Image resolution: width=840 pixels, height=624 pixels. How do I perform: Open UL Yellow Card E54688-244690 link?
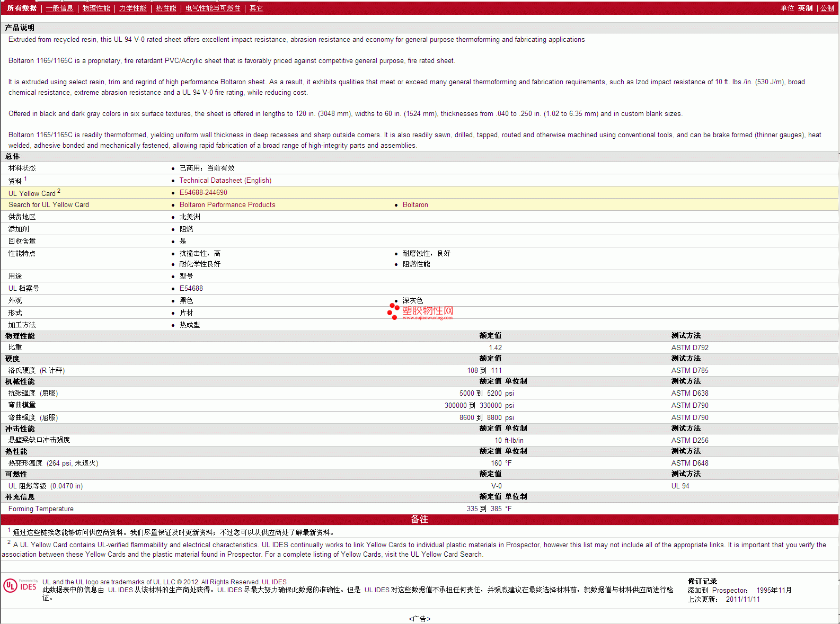203,193
